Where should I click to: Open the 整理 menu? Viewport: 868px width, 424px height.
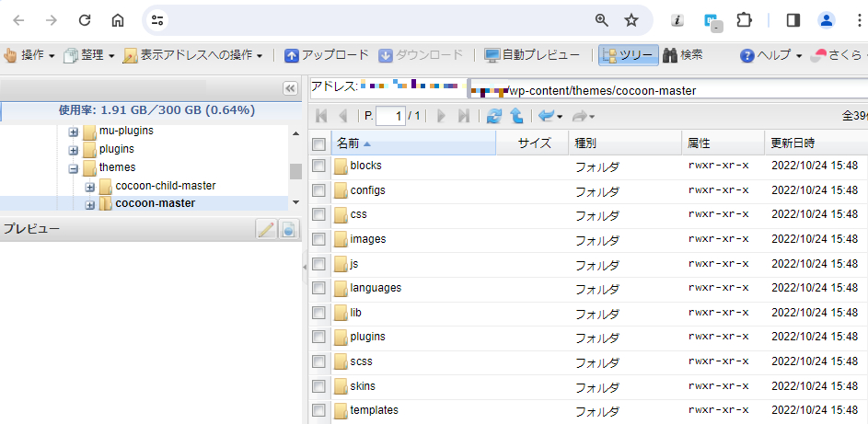coord(88,55)
